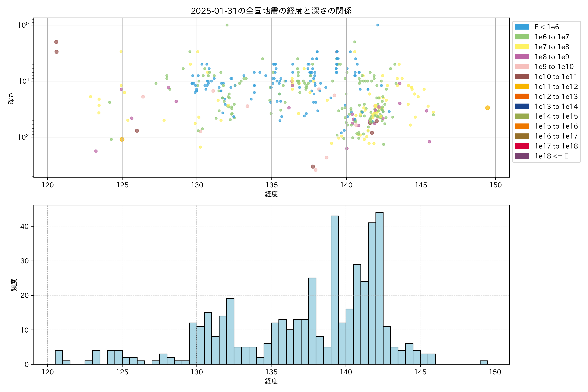588x392 pixels.
Task: Click the pink '1e9 to 1e10' legend swatch
Action: (522, 67)
